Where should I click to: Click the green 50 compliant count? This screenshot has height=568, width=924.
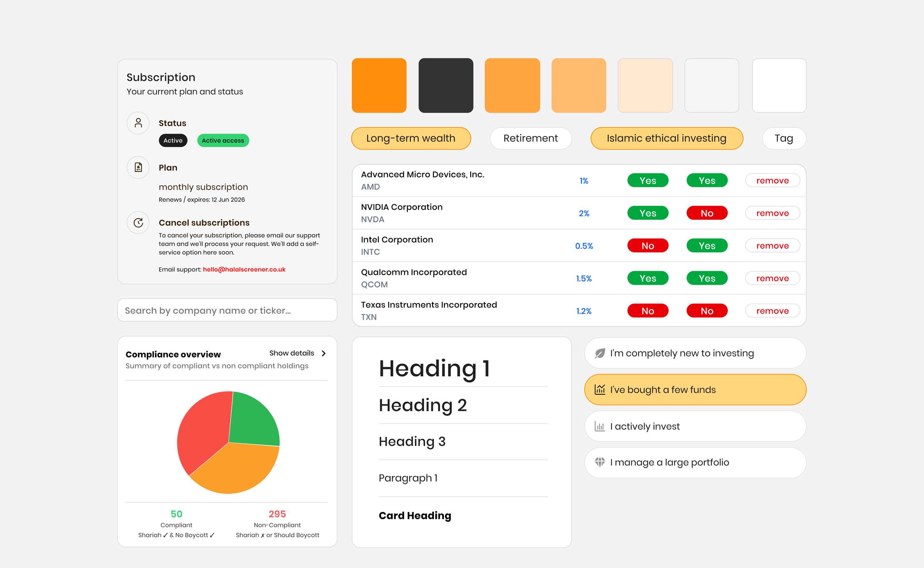[176, 514]
